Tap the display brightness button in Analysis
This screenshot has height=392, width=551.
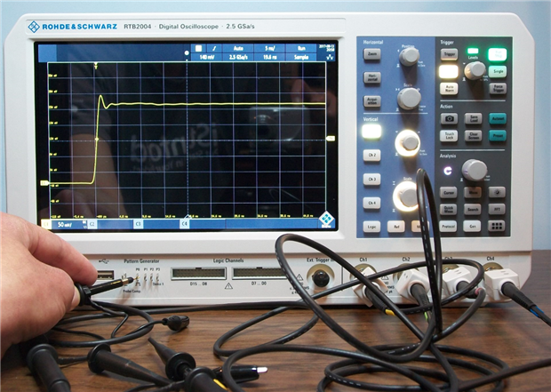click(x=497, y=192)
